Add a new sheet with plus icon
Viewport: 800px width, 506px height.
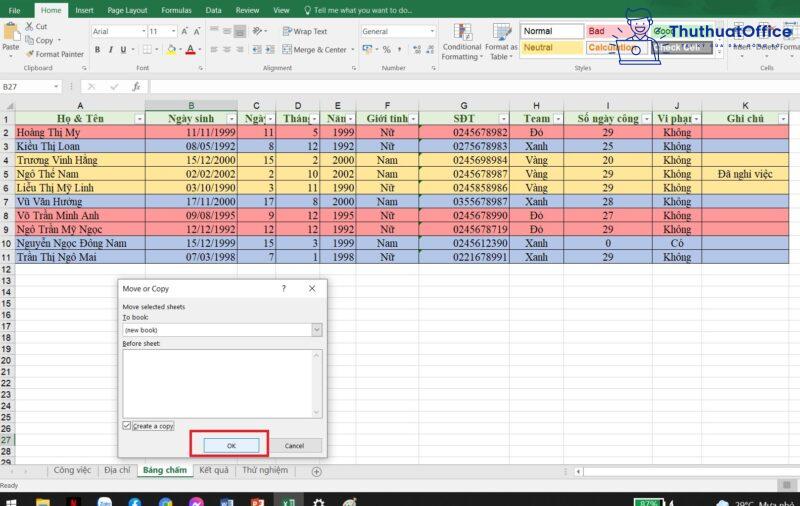316,472
